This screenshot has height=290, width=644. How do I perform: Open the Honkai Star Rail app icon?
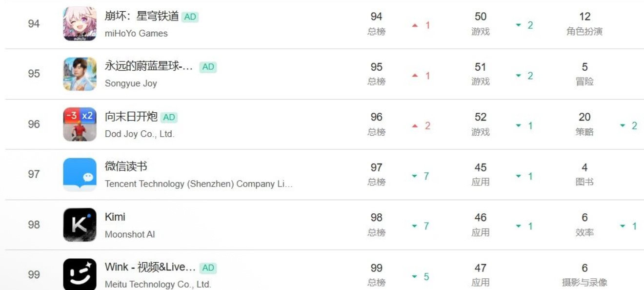pyautogui.click(x=80, y=23)
